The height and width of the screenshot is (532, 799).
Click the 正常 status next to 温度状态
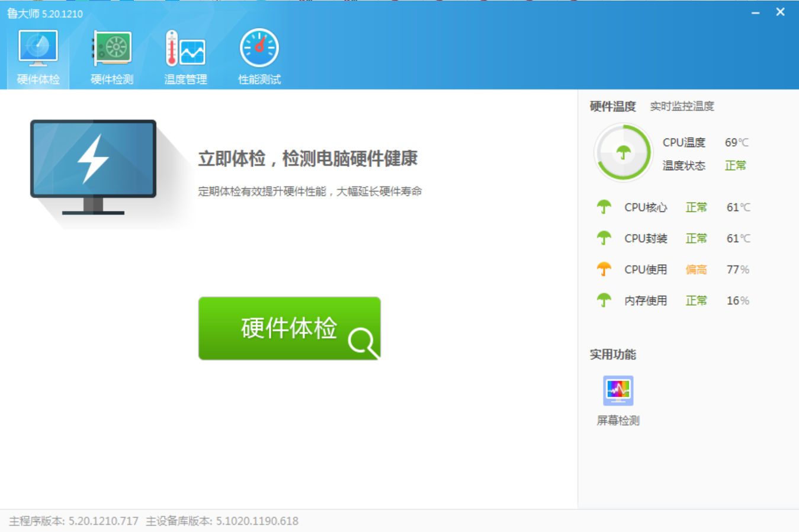coord(735,166)
